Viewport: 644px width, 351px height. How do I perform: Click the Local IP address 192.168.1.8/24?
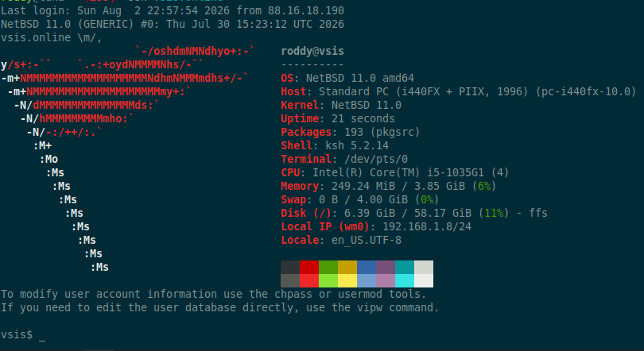click(x=427, y=226)
